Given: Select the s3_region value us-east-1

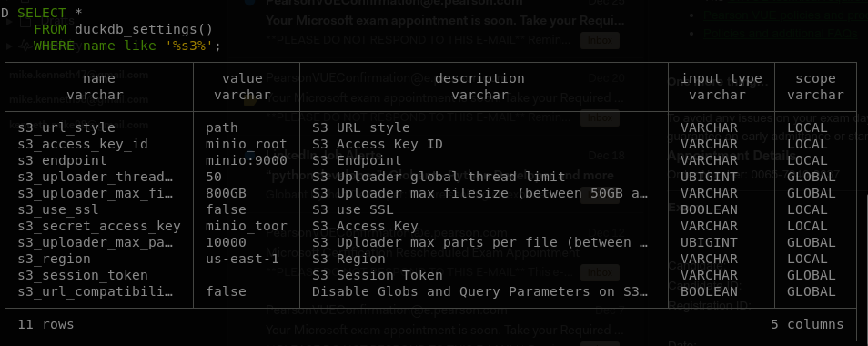Looking at the screenshot, I should click(x=242, y=259).
